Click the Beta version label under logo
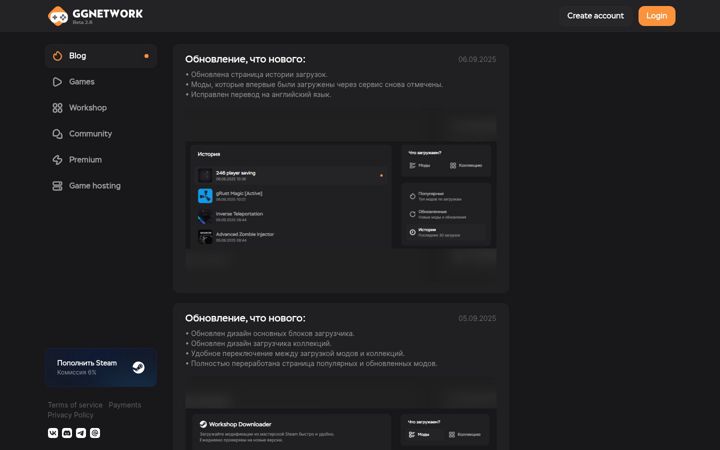This screenshot has width=720, height=450. 82,22
